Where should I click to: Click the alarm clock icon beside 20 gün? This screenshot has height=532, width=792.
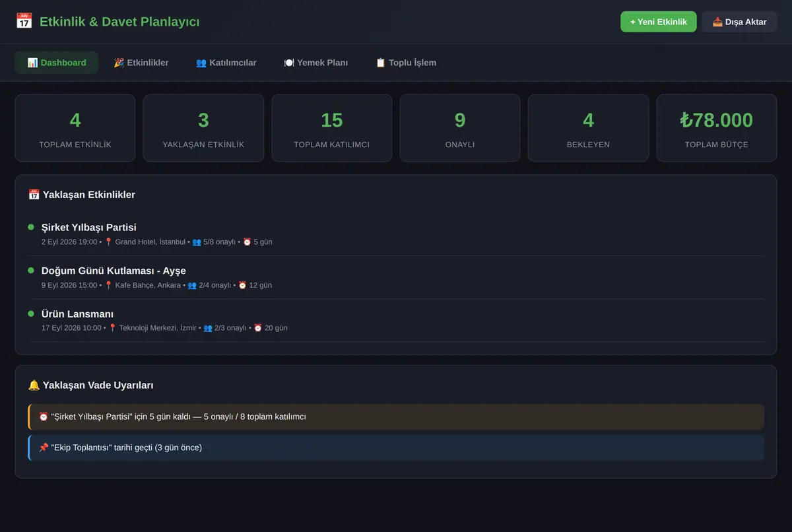pos(258,328)
